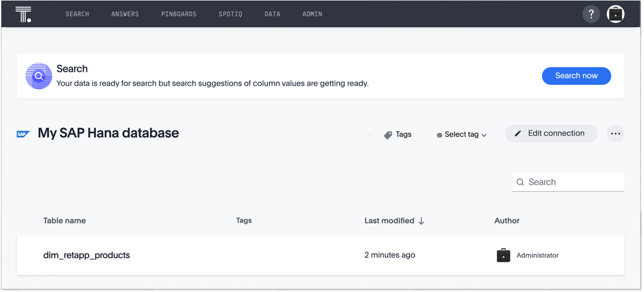
Task: Open the dim_retapp_products table
Action: (86, 255)
